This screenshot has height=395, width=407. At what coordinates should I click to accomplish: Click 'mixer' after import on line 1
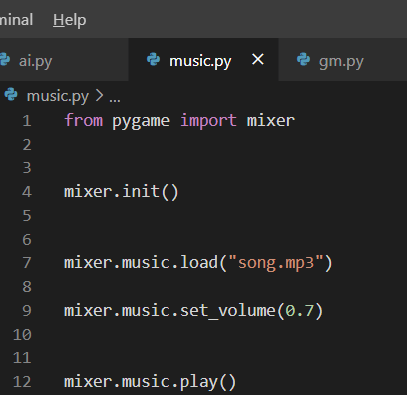click(x=271, y=120)
